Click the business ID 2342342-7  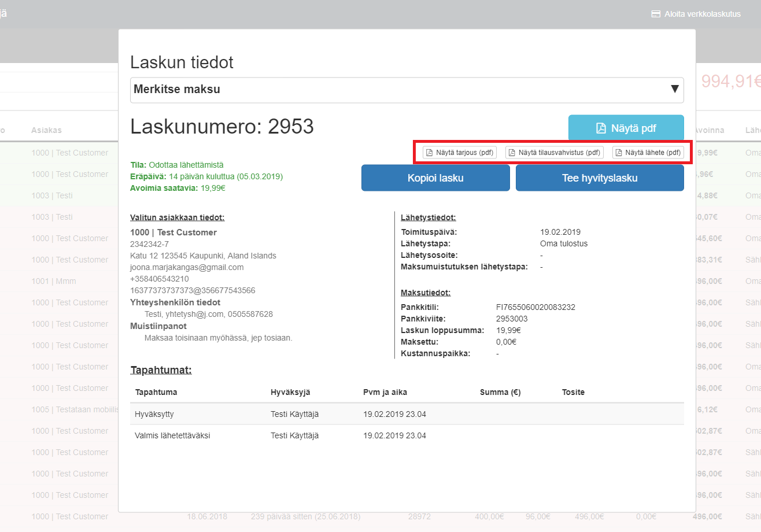point(149,244)
